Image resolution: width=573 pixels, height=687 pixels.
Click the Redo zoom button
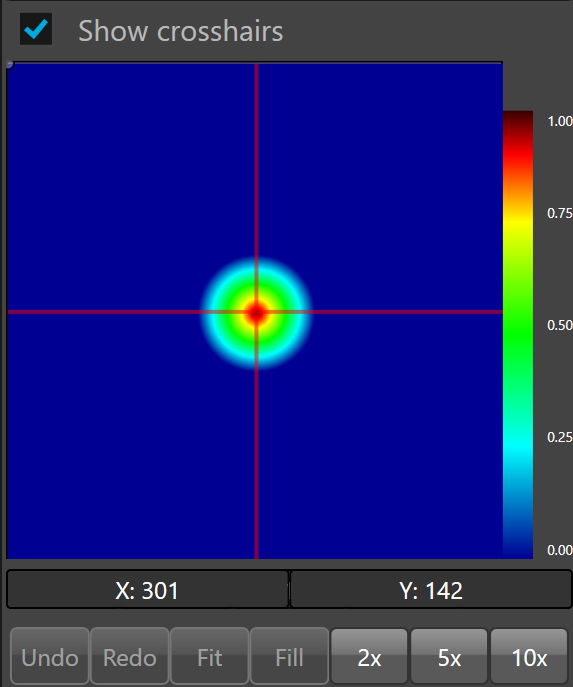point(130,656)
